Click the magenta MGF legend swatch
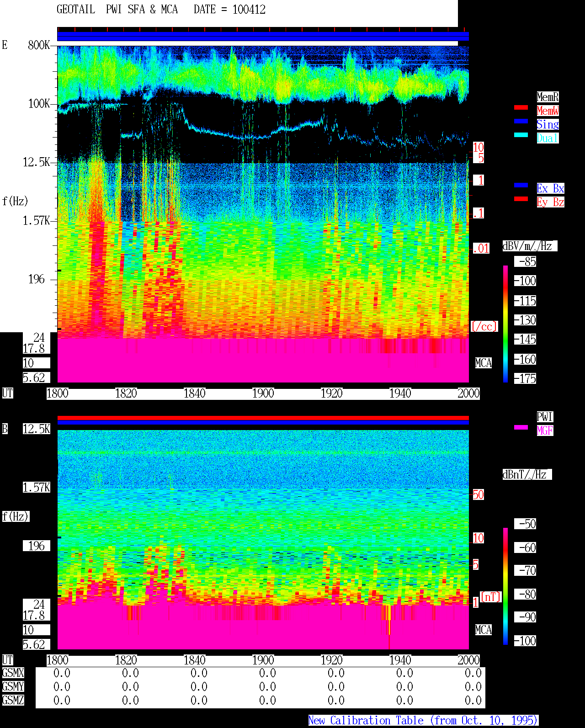This screenshot has width=585, height=728. pyautogui.click(x=521, y=427)
